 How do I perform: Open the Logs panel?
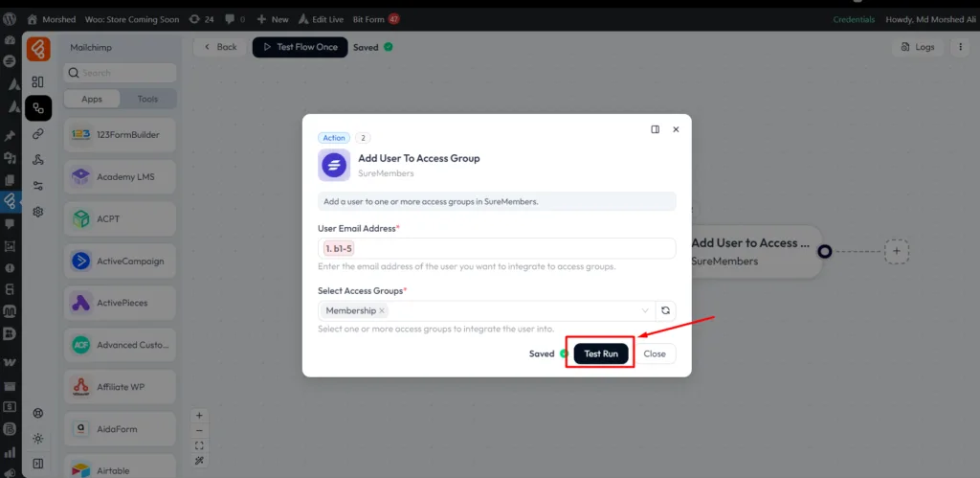point(918,47)
